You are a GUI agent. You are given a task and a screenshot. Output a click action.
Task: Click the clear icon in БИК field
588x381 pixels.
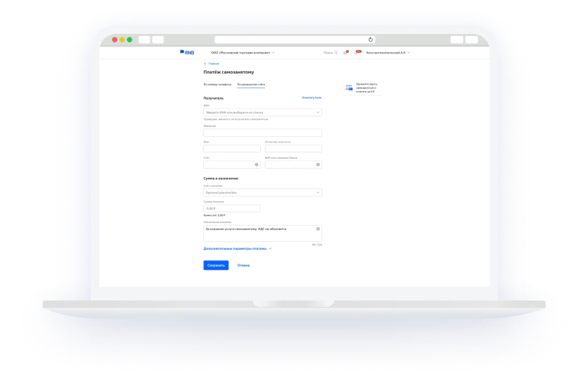pos(318,164)
